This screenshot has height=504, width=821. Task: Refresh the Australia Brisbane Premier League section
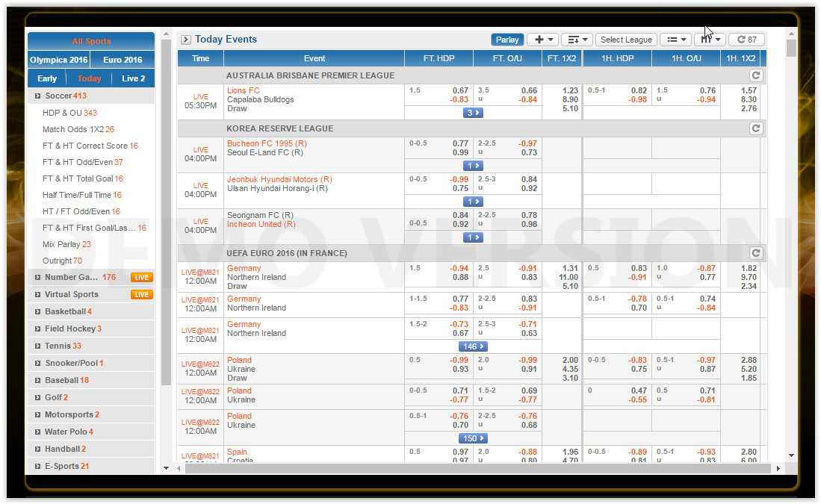tap(755, 75)
